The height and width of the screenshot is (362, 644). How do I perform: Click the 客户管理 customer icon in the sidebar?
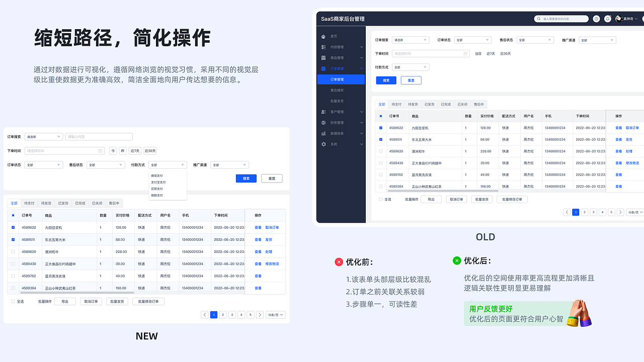[x=324, y=112]
